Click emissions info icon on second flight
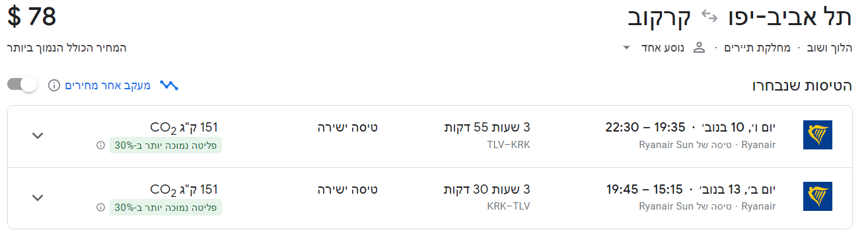The width and height of the screenshot is (868, 238). 100,207
